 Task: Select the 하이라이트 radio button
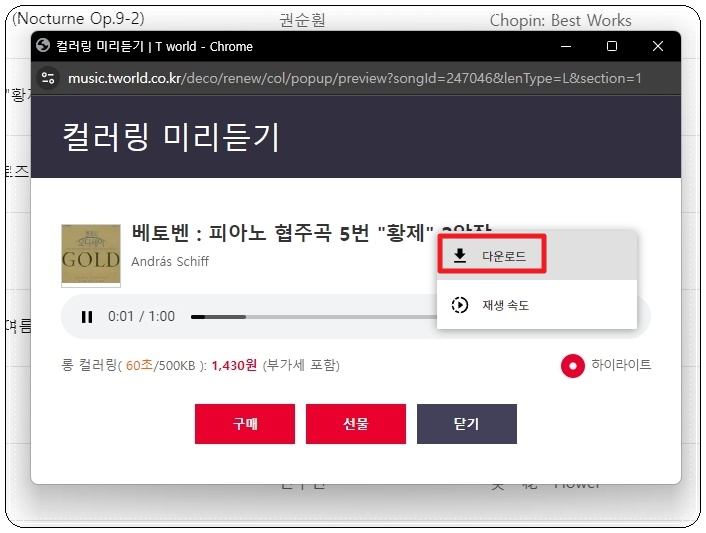[x=573, y=366]
